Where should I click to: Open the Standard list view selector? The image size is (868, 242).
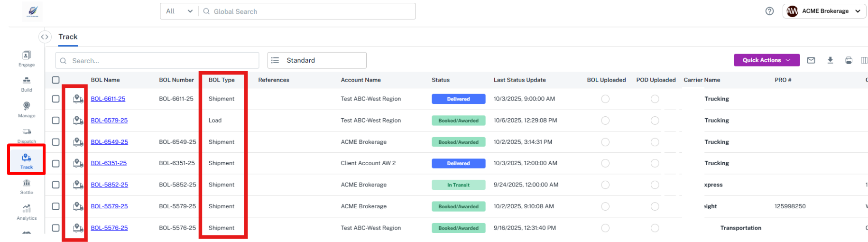tap(317, 60)
